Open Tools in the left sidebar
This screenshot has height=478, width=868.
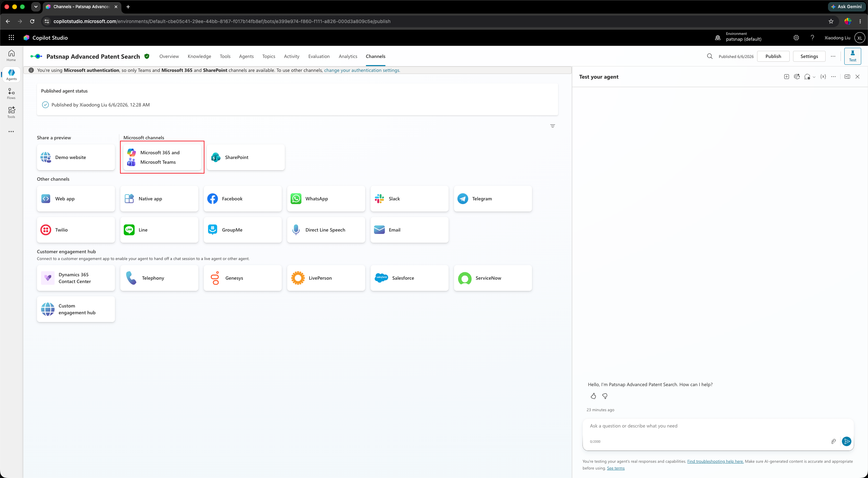tap(11, 113)
